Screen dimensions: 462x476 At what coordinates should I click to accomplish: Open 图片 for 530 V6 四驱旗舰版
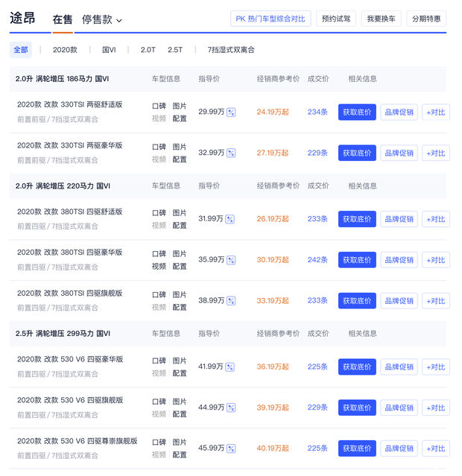point(180,402)
